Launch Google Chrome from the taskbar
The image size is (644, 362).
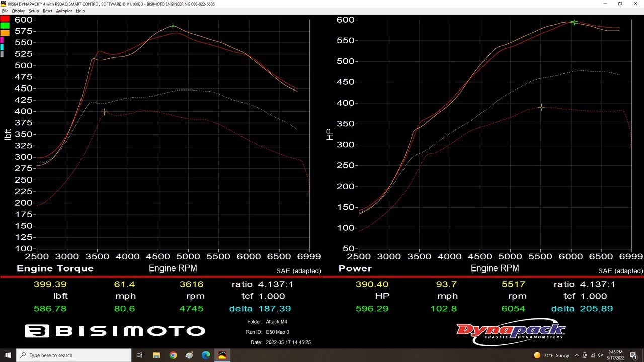point(173,355)
